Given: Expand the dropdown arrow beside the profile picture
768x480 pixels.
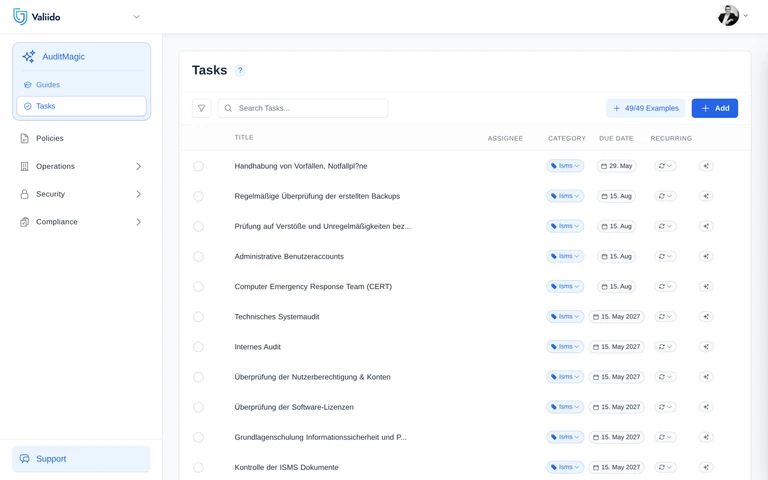Looking at the screenshot, I should (745, 16).
